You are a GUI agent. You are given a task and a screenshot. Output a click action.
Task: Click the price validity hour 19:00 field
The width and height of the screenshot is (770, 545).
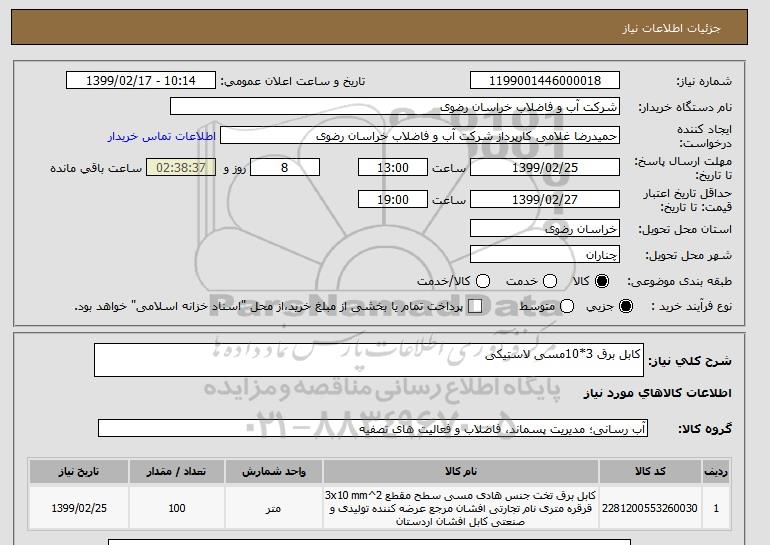click(x=393, y=199)
